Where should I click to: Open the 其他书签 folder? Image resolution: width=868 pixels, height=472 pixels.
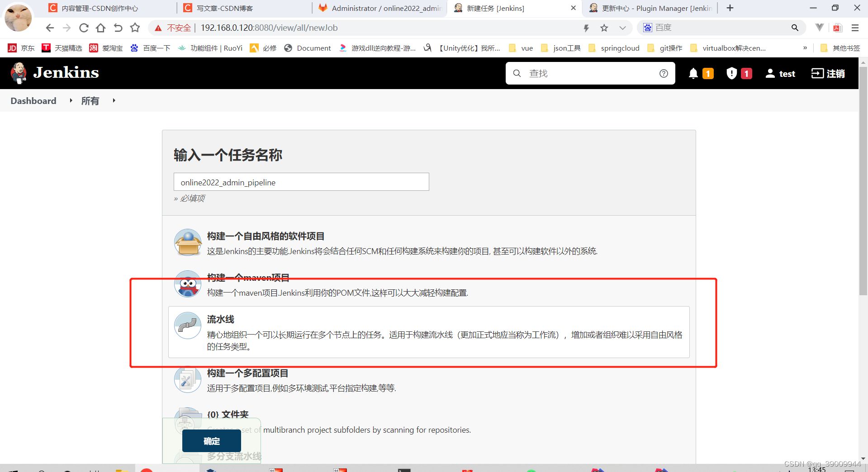(840, 48)
